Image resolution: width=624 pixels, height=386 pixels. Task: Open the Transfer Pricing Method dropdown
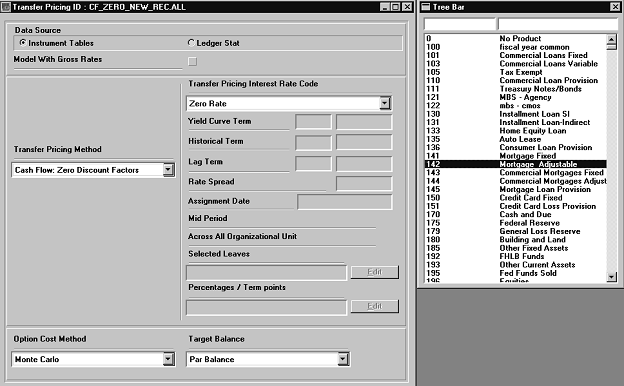(168, 170)
